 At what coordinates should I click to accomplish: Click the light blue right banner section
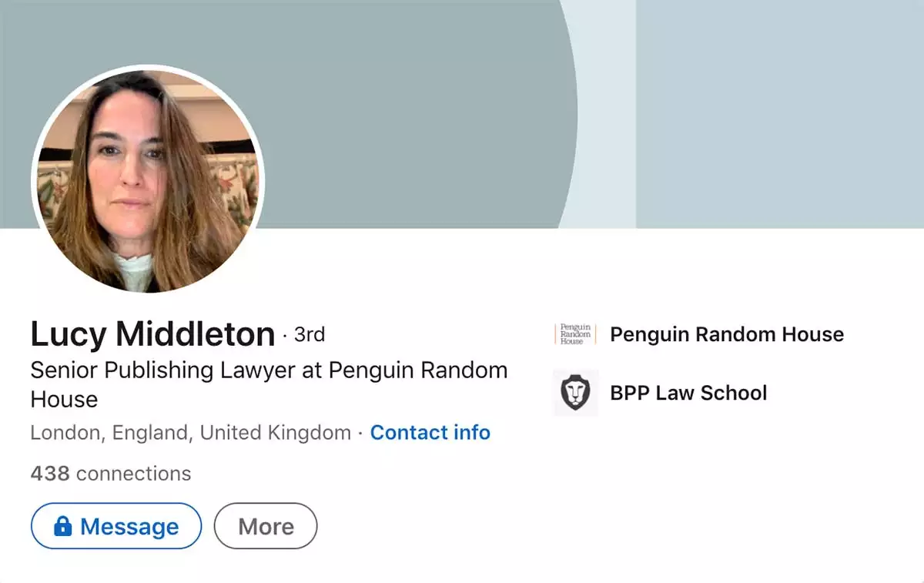tap(778, 114)
